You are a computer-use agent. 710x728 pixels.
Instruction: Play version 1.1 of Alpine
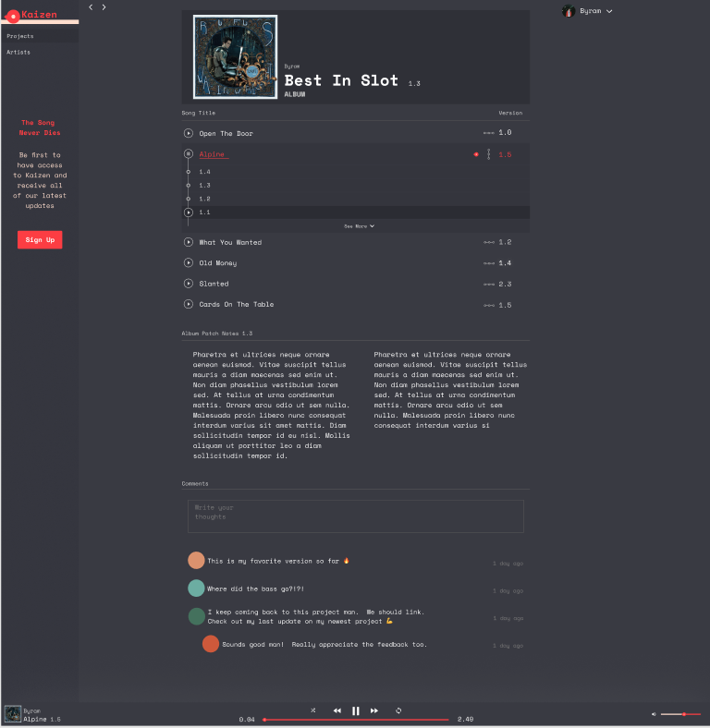[189, 212]
